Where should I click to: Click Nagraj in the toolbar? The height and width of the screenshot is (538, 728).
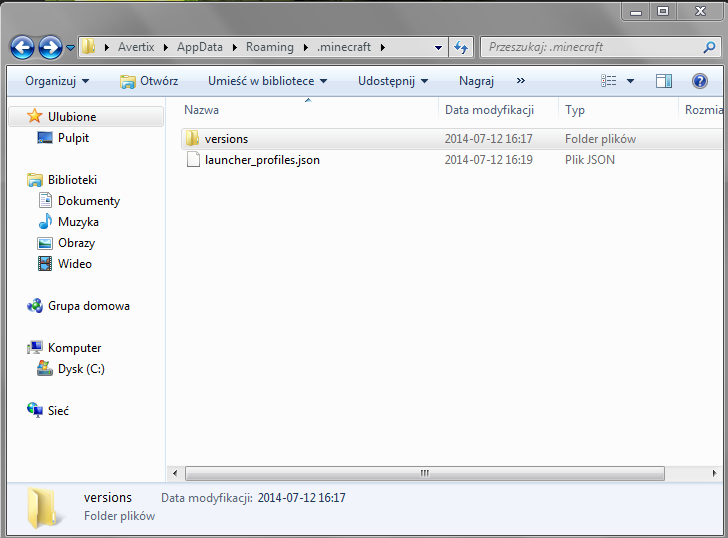476,81
